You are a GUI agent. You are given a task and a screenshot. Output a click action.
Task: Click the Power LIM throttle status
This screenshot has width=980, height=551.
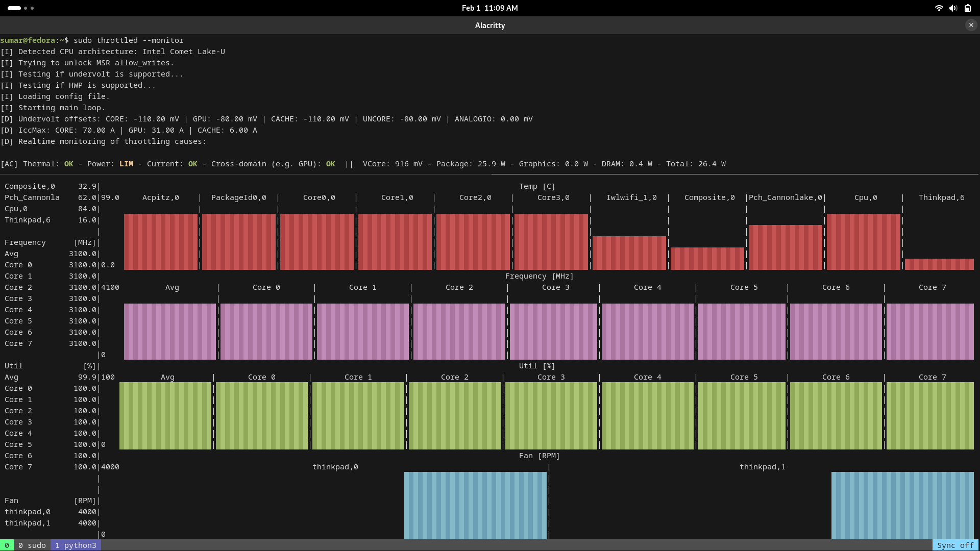pyautogui.click(x=126, y=164)
